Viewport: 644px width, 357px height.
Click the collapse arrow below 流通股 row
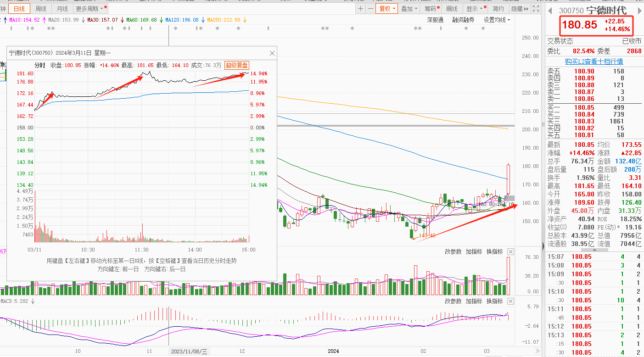[594, 250]
